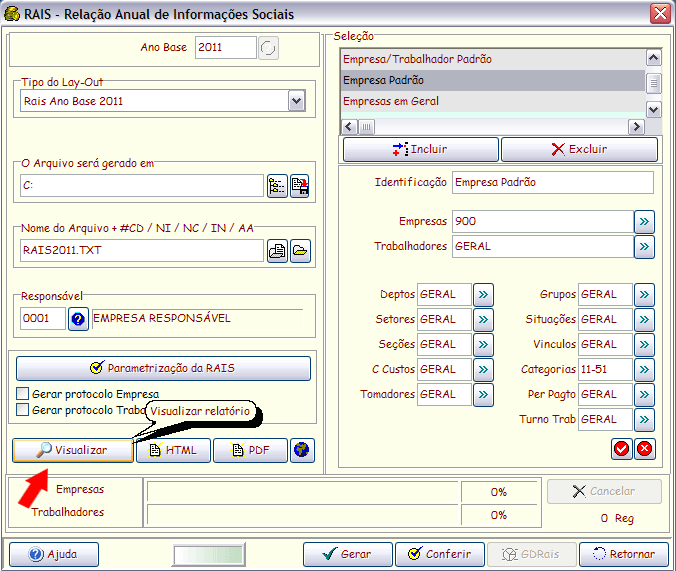
Task: Close the RAIS window
Action: coord(660,13)
